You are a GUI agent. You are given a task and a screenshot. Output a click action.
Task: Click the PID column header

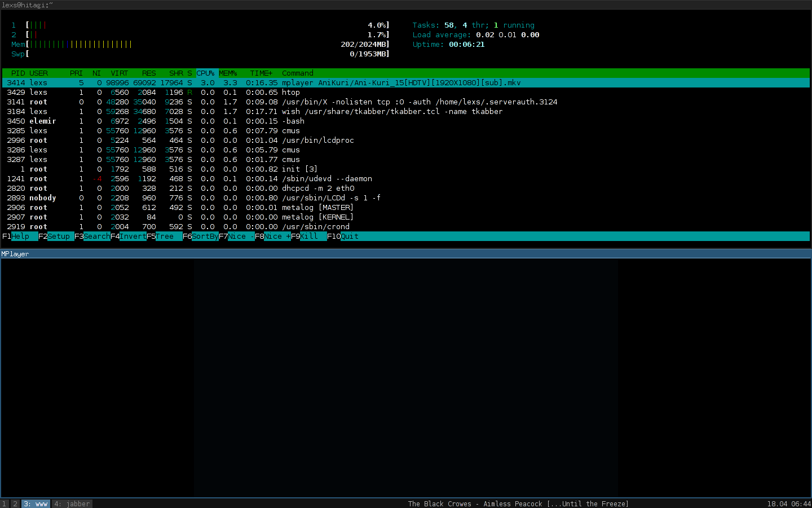point(18,73)
